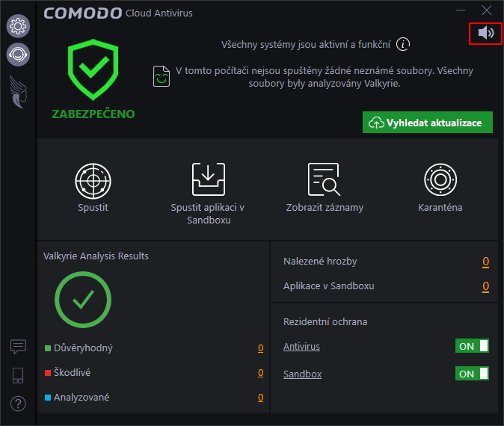Open settings gear icon in sidebar
The width and height of the screenshot is (504, 426).
(18, 26)
